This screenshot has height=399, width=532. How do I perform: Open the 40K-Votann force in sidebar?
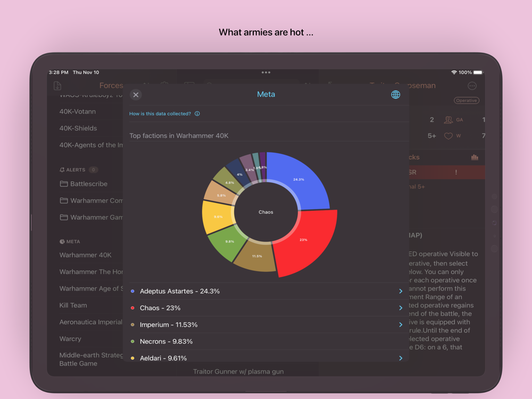click(x=77, y=112)
